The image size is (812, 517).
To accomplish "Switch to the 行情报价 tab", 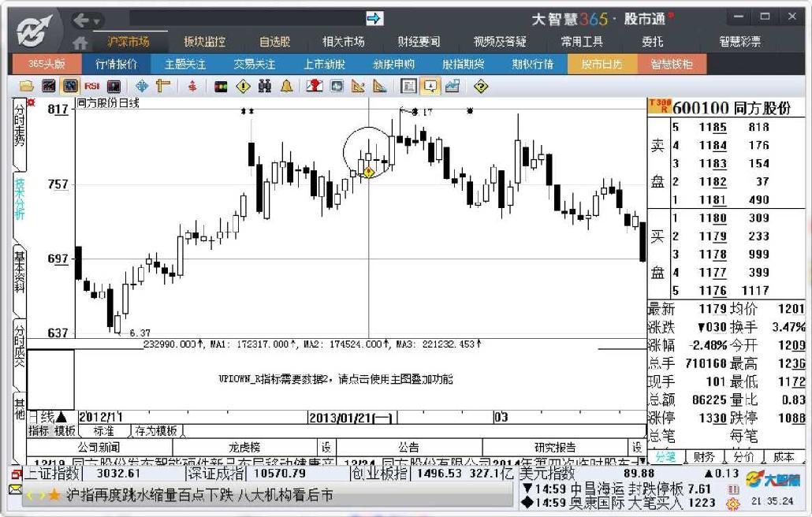I will (x=117, y=64).
